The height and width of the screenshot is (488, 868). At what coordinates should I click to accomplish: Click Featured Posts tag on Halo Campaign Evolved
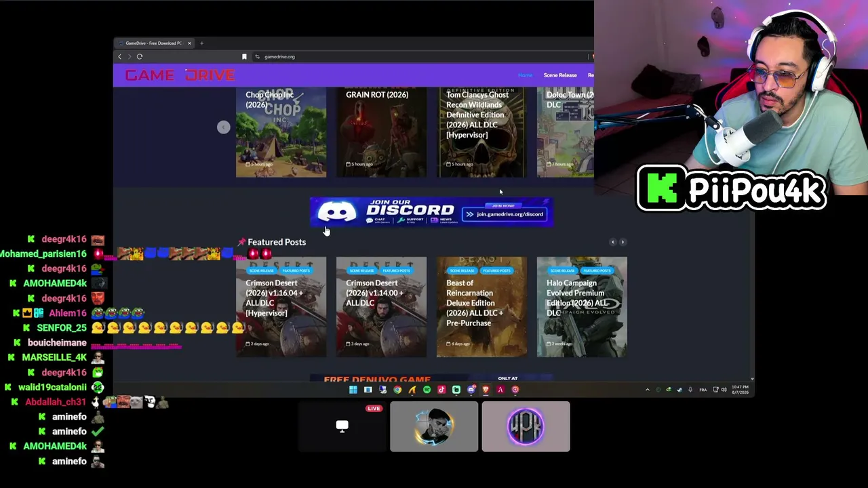[597, 271]
